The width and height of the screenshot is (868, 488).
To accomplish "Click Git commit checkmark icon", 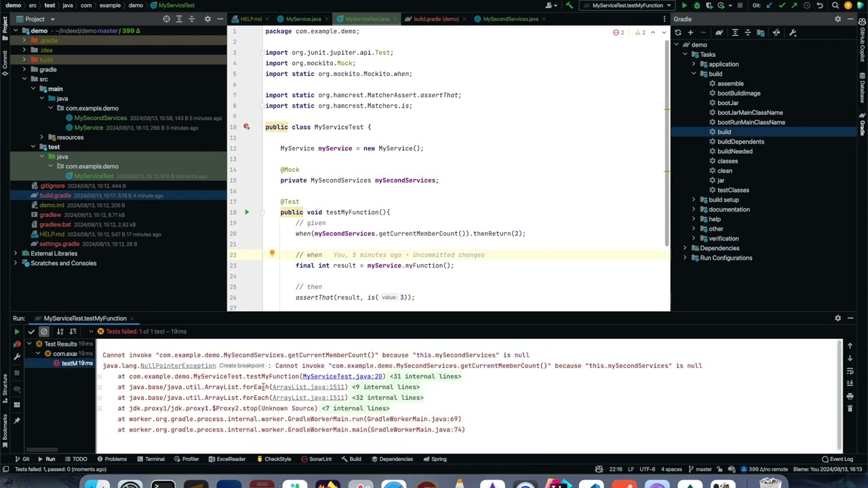I will click(783, 5).
